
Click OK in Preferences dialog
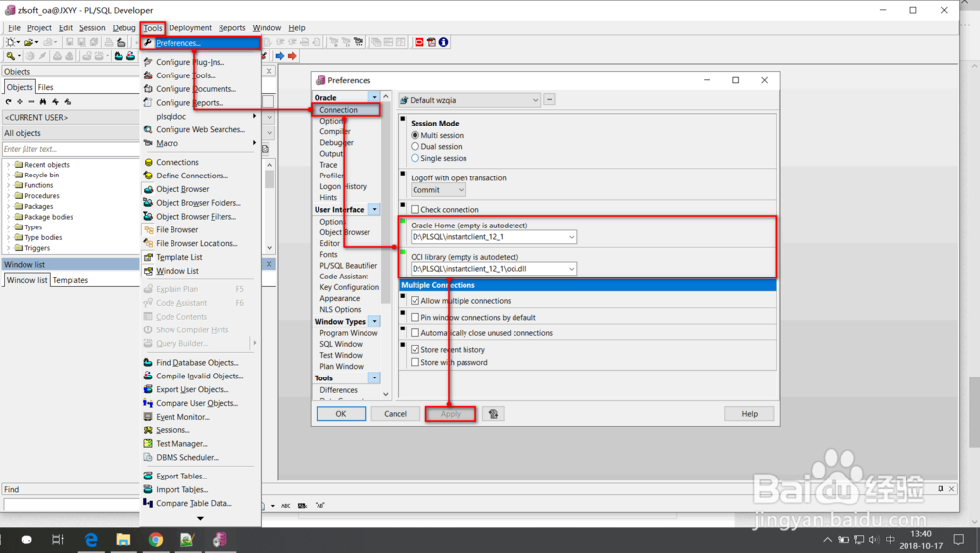(x=341, y=414)
